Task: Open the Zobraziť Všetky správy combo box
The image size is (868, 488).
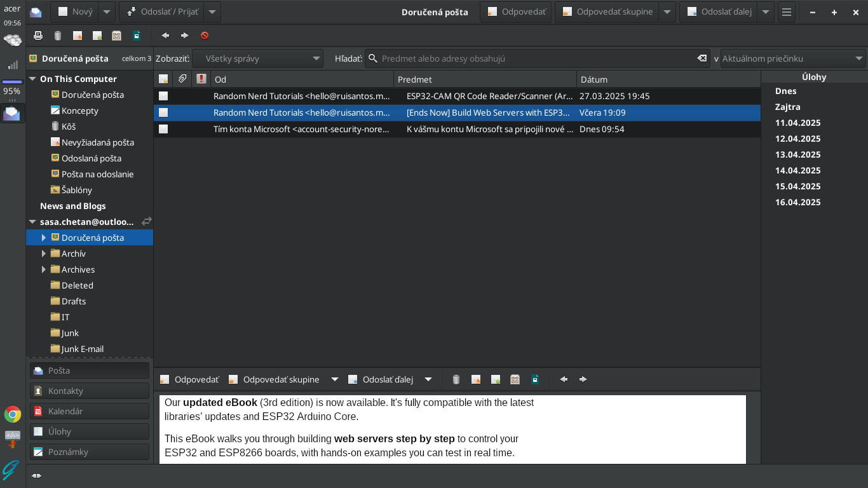Action: (258, 58)
